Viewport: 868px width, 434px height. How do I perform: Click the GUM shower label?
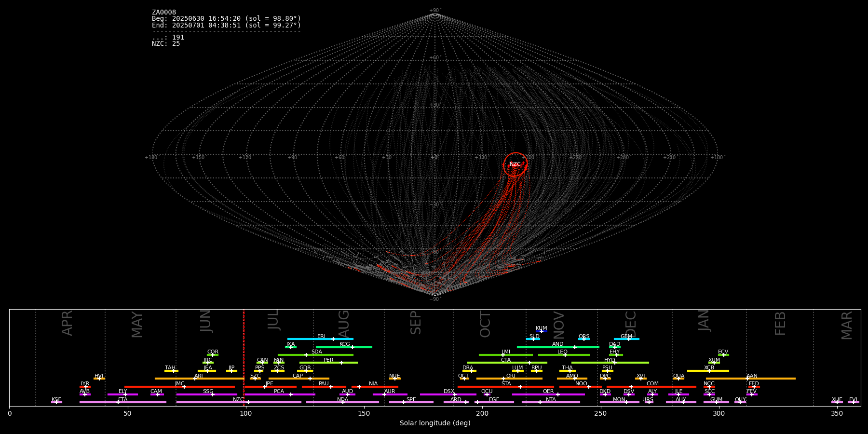point(716,399)
